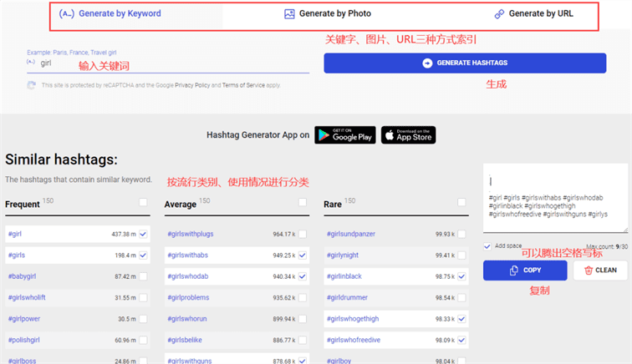Click the text area resize handle corner

625,230
